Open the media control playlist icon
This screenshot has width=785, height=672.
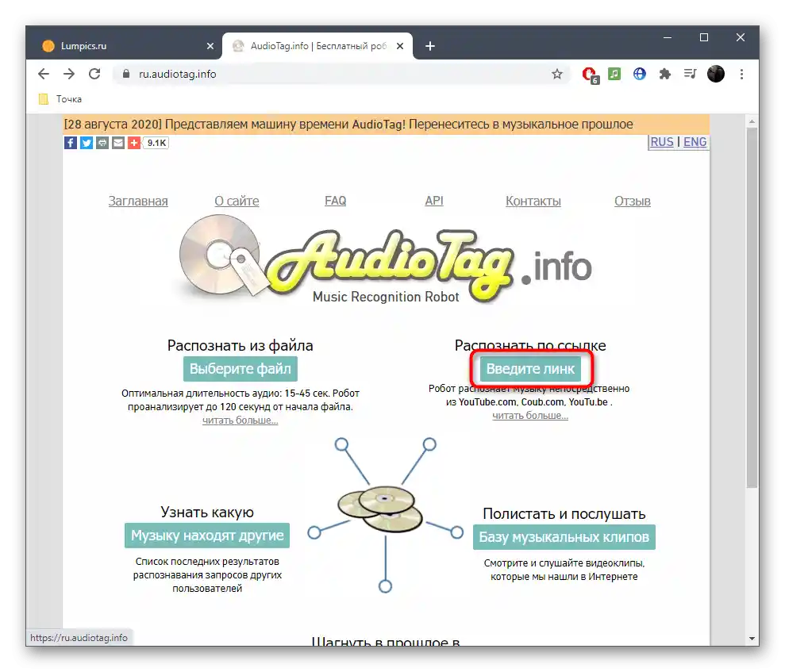[691, 74]
